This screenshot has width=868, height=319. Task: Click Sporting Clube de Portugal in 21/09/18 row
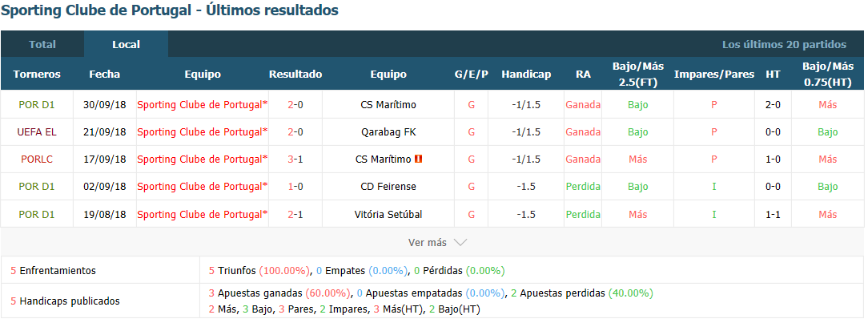coord(203,131)
